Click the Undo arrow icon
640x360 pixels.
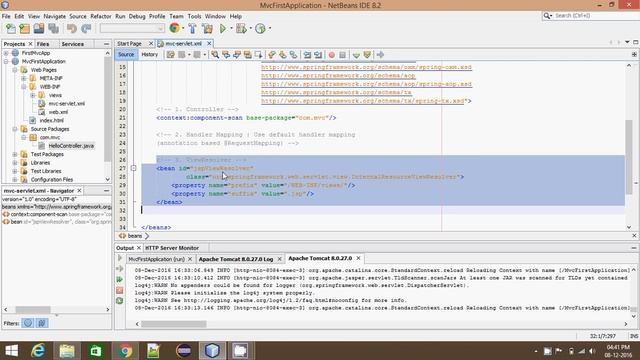point(72,29)
